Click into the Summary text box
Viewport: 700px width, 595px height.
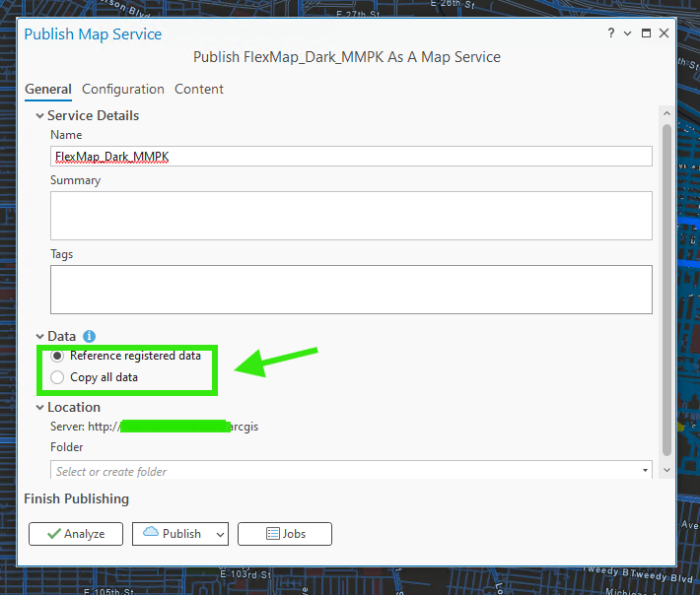tap(351, 215)
